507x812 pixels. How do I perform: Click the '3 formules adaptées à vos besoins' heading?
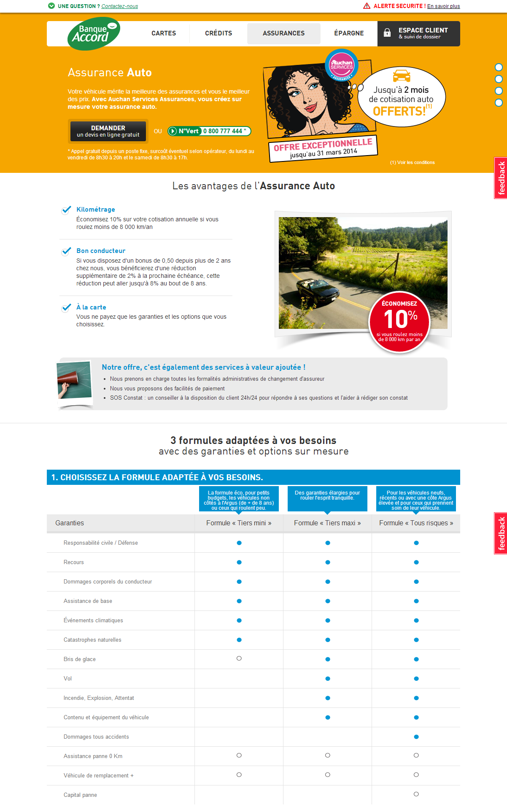253,441
